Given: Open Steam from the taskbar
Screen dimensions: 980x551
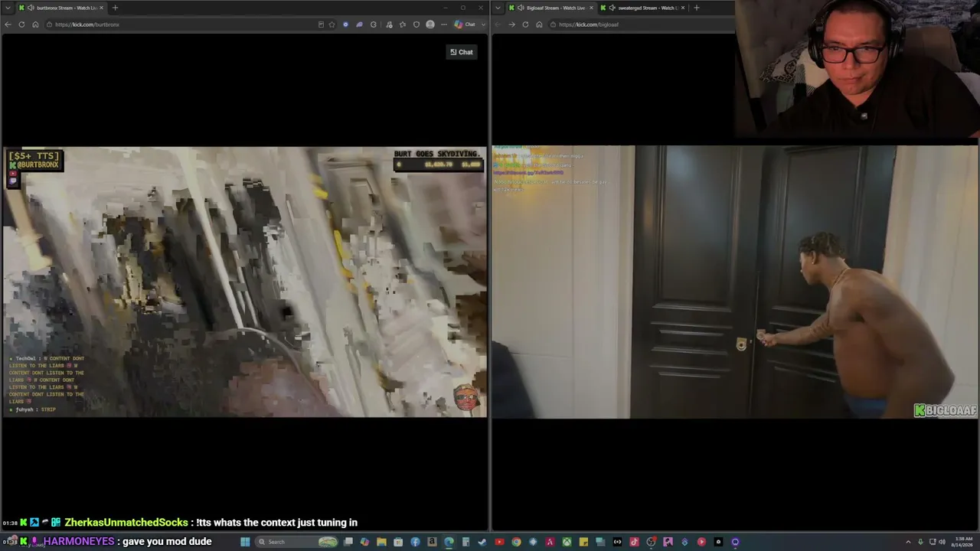Looking at the screenshot, I should [x=482, y=542].
